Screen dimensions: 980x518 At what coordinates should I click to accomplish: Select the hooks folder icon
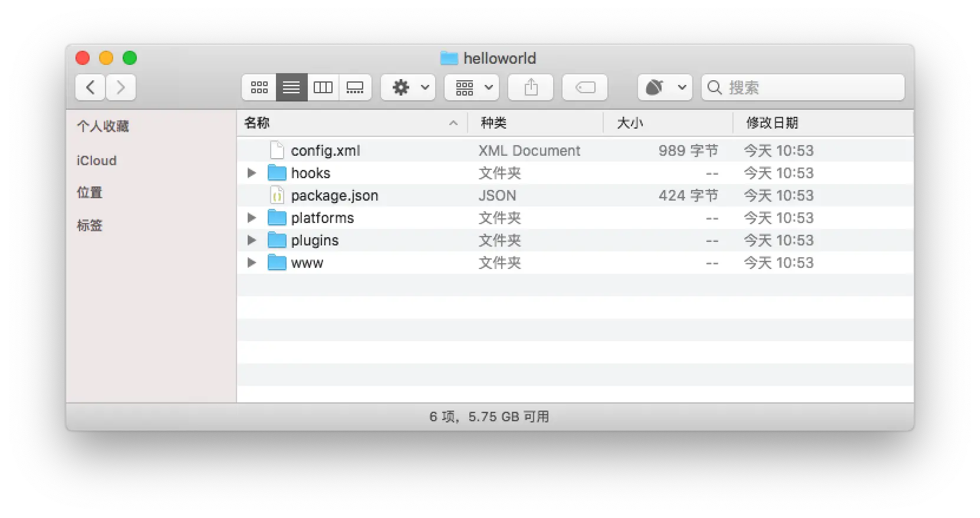coord(277,173)
